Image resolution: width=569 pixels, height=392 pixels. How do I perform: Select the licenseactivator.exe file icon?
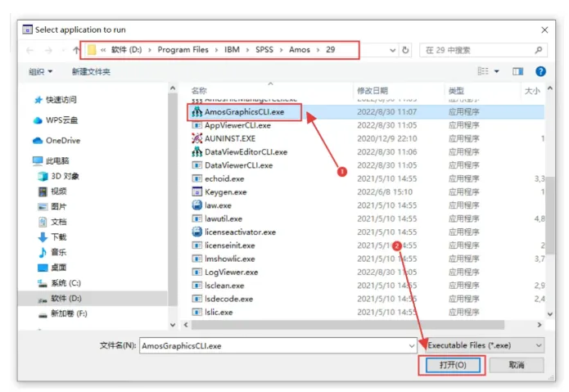coord(197,232)
